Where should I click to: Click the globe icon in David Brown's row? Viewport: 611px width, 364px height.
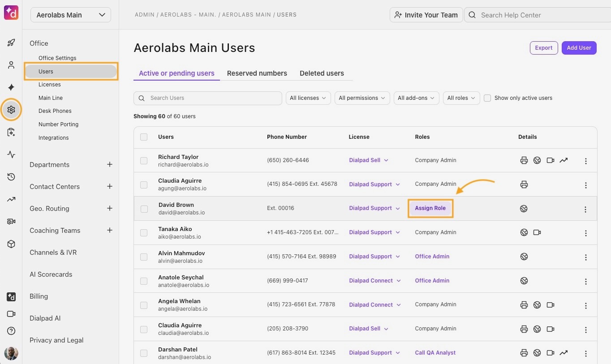(x=524, y=209)
